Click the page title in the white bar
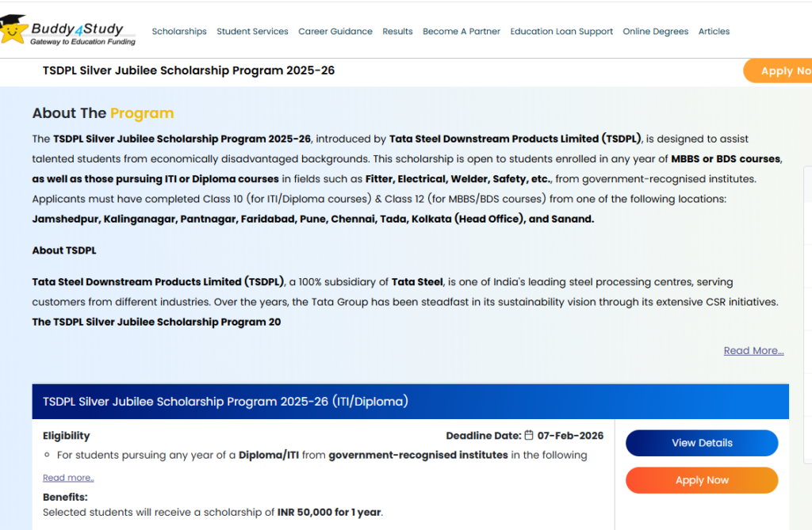812x530 pixels. pyautogui.click(x=189, y=71)
